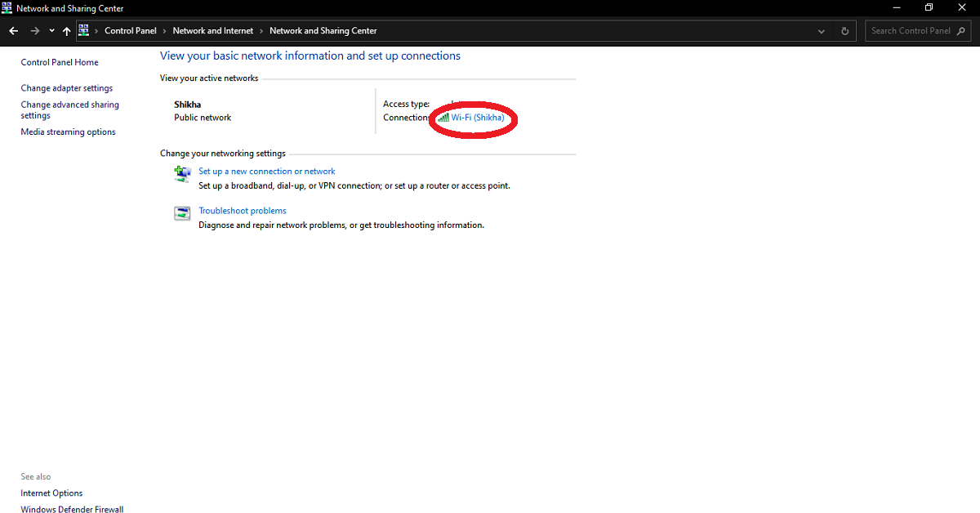The image size is (980, 513).
Task: Click the Control Panel icon in address bar
Action: click(x=83, y=31)
